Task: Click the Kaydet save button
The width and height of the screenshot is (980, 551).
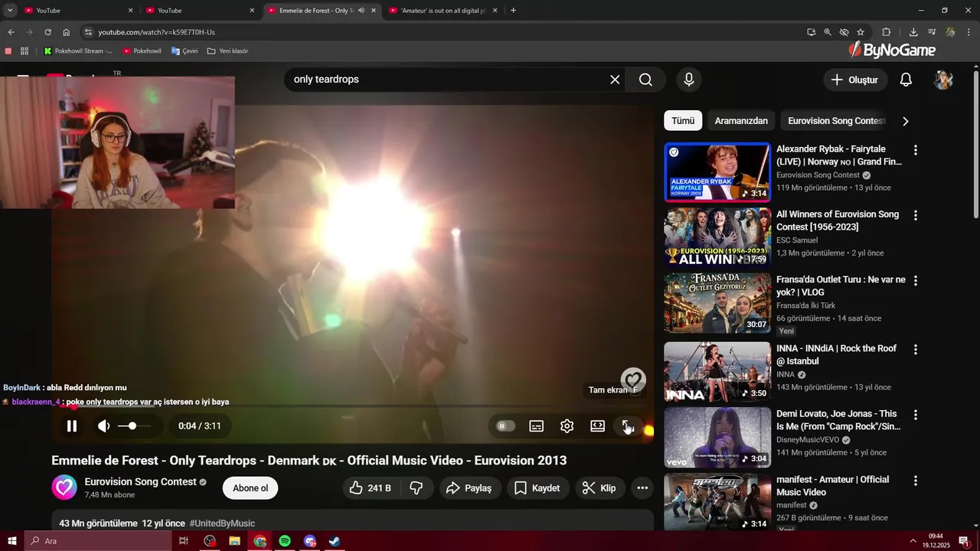Action: (537, 488)
